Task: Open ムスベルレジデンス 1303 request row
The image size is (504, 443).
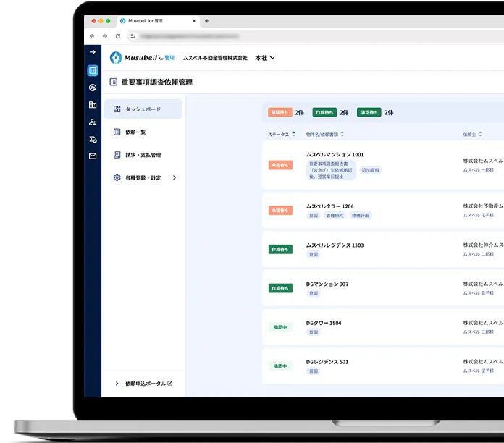Action: (x=383, y=249)
